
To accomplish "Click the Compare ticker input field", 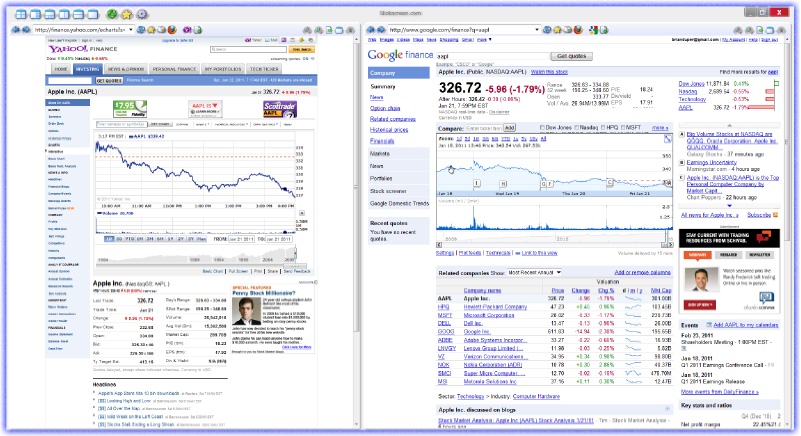I will click(x=484, y=128).
